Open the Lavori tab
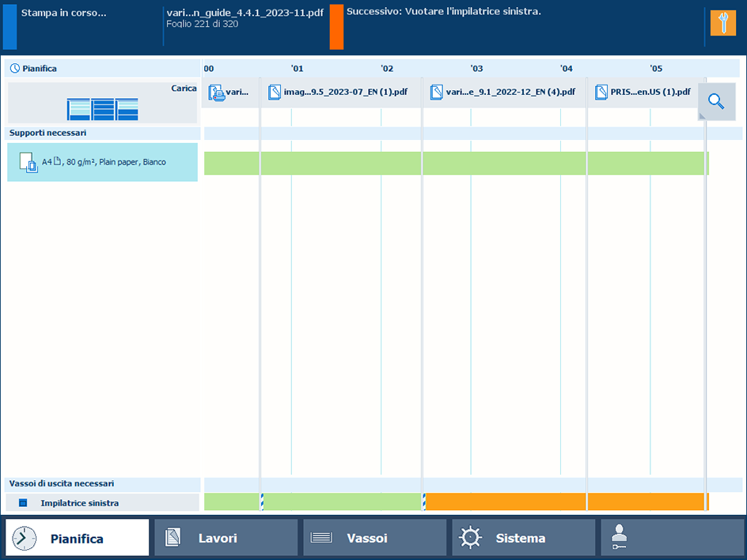The height and width of the screenshot is (560, 747). click(x=226, y=538)
